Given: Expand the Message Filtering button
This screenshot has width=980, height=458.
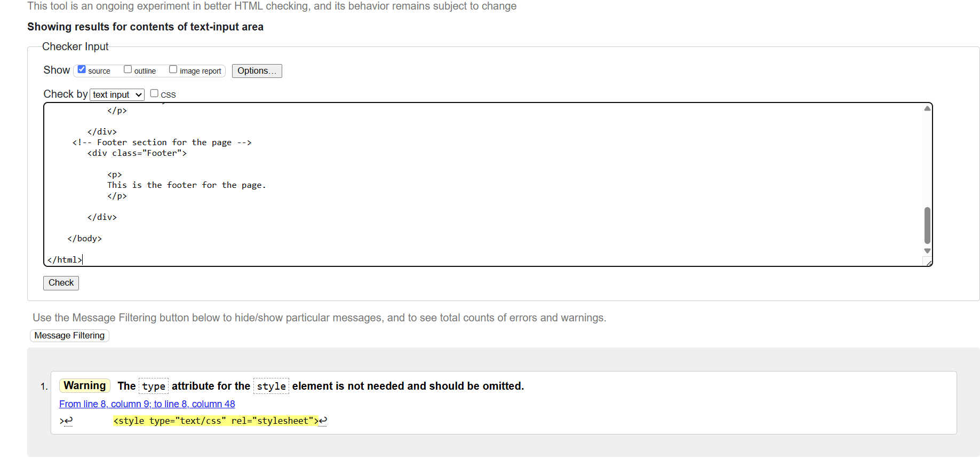Looking at the screenshot, I should pyautogui.click(x=69, y=335).
